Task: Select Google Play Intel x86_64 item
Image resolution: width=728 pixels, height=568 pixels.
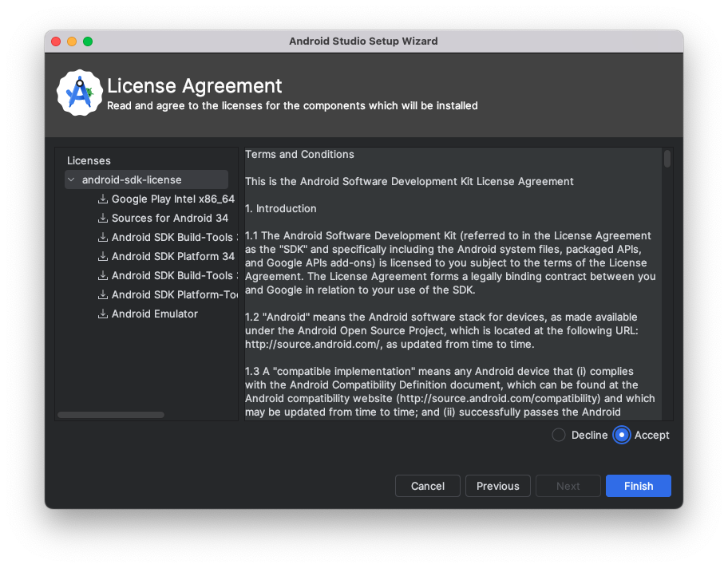Action: click(172, 199)
